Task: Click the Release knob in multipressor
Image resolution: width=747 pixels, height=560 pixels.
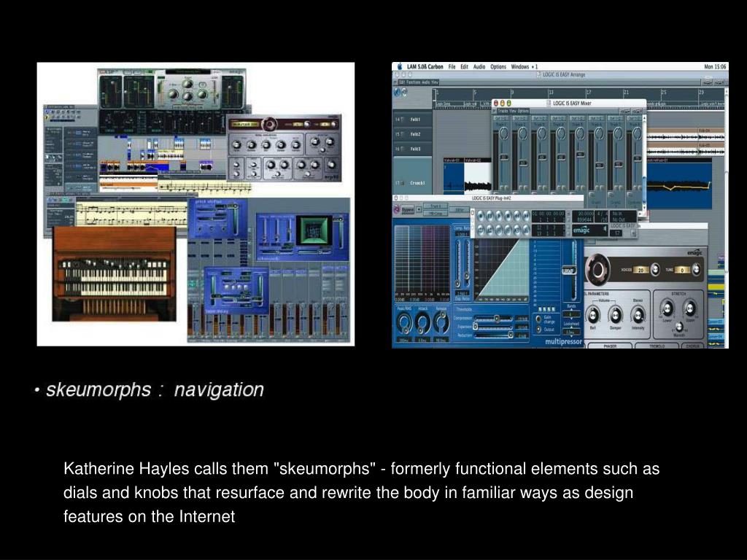Action: [x=441, y=323]
